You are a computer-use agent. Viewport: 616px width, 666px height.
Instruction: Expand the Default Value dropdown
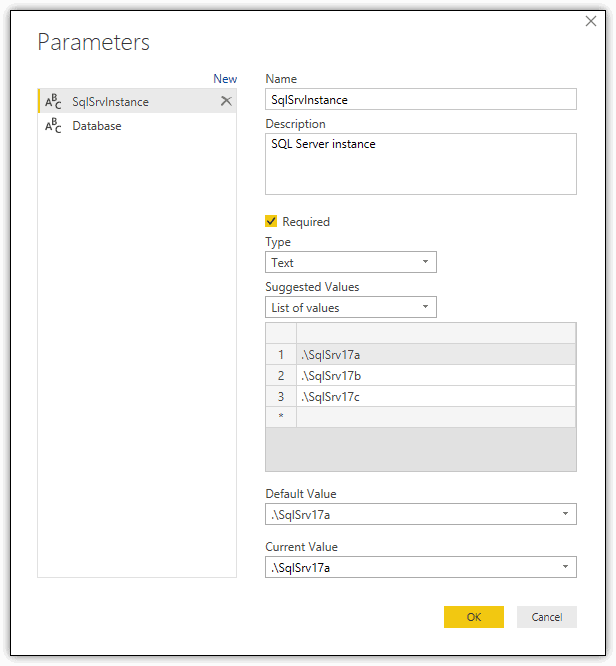pyautogui.click(x=421, y=514)
